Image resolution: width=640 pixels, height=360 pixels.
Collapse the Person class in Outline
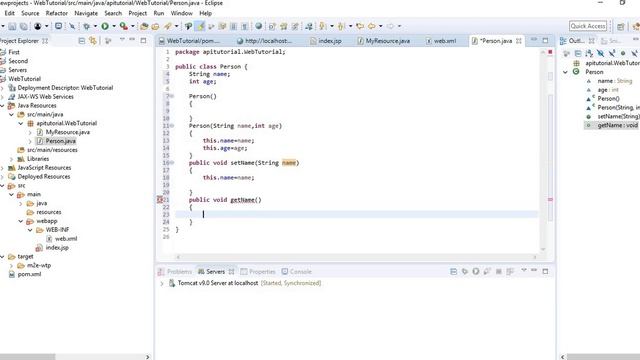point(565,72)
